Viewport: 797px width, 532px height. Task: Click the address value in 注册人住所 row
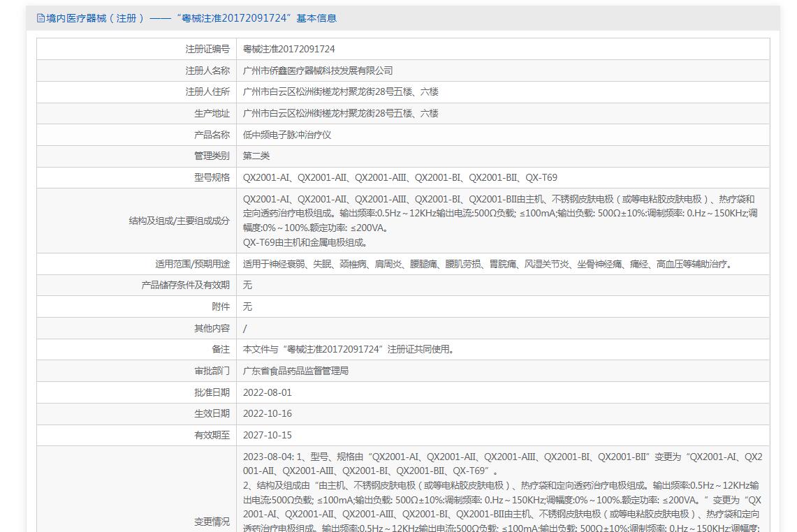click(340, 91)
